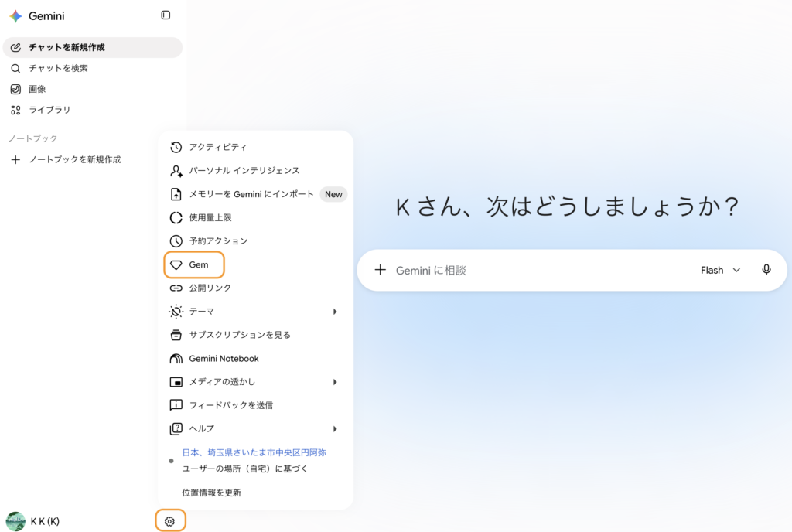Click the search chats magnifier icon

tap(15, 68)
